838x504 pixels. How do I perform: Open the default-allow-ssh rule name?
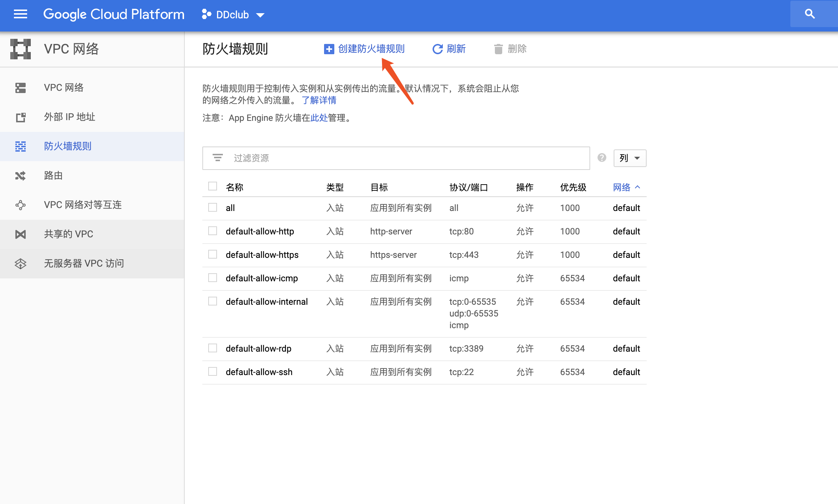(259, 372)
